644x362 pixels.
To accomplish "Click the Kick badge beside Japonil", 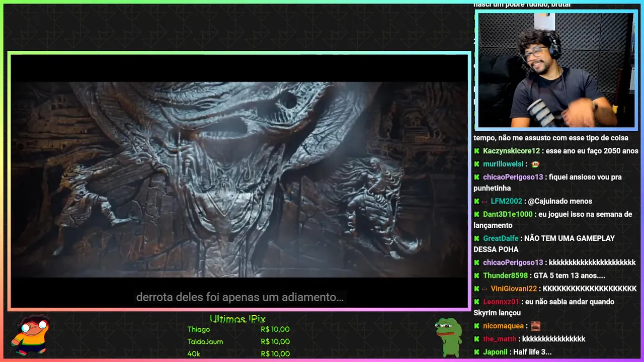I will [x=476, y=352].
